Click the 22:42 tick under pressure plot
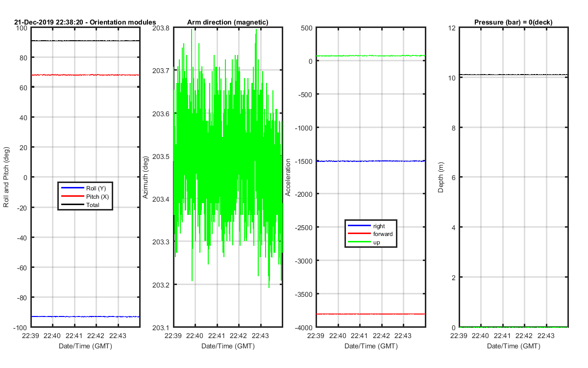 [x=524, y=336]
